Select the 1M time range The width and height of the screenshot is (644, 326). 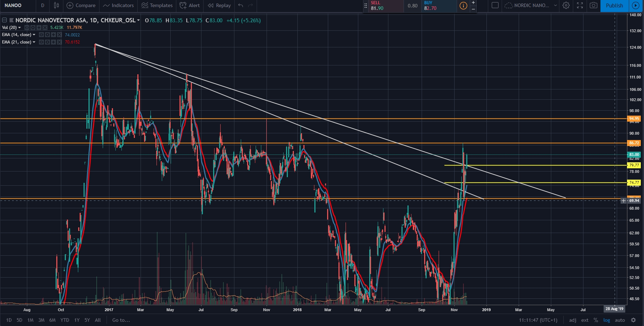[x=30, y=320]
